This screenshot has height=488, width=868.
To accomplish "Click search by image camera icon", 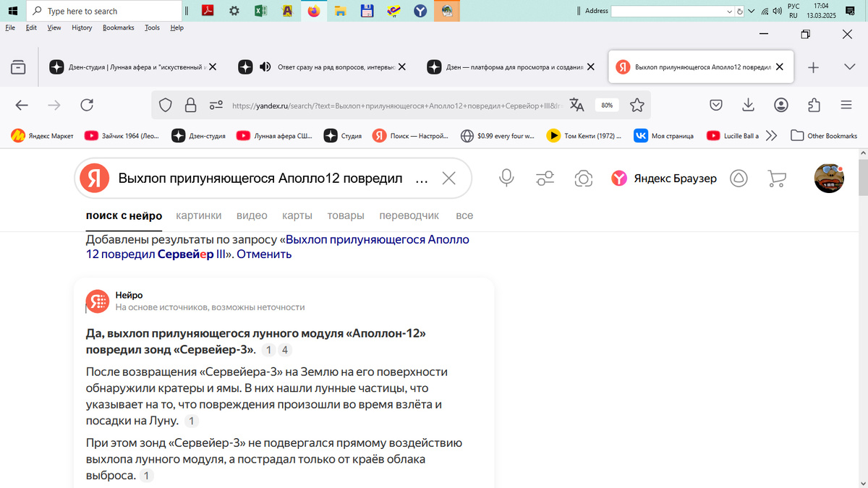I will pos(583,178).
